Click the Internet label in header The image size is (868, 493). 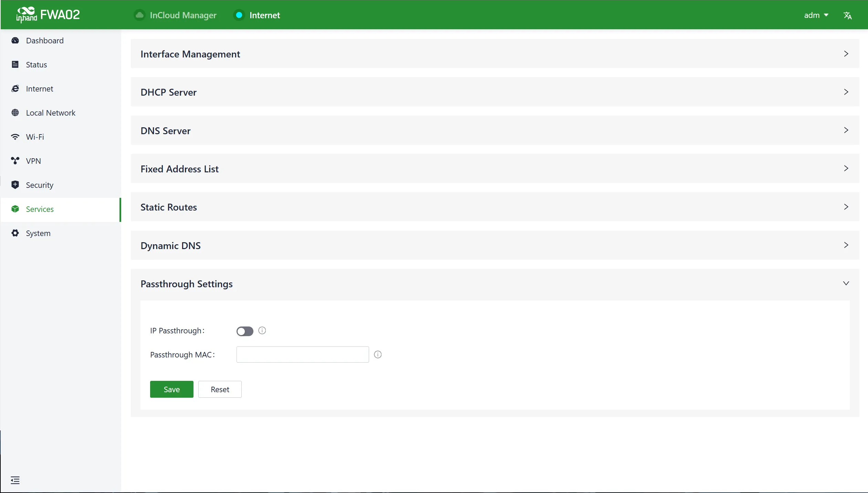click(265, 15)
